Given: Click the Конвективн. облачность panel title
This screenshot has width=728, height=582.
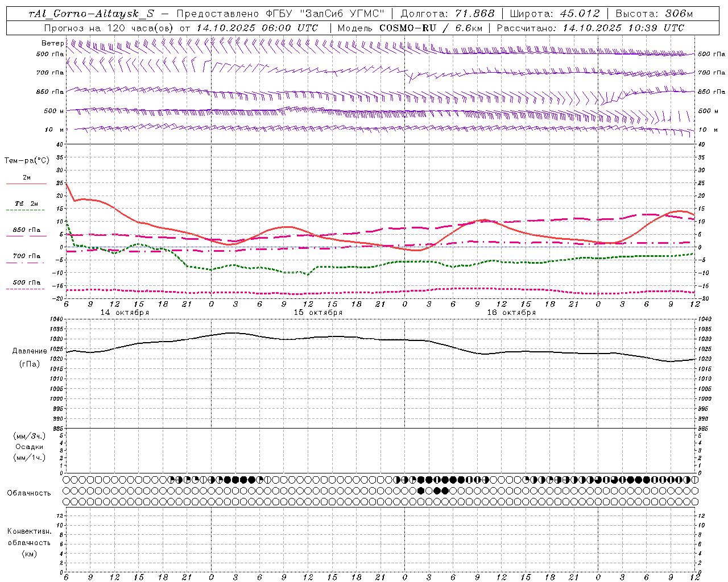Looking at the screenshot, I should 29,537.
